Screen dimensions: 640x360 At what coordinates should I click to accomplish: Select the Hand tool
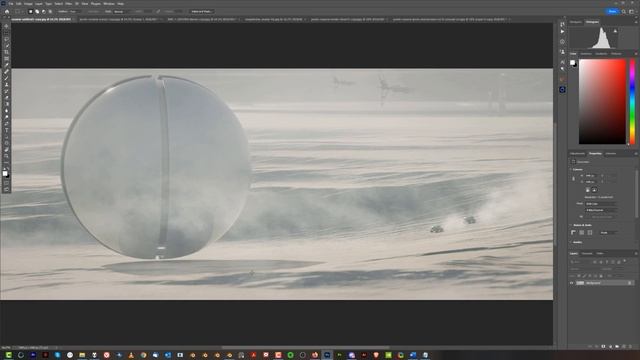[x=6, y=150]
